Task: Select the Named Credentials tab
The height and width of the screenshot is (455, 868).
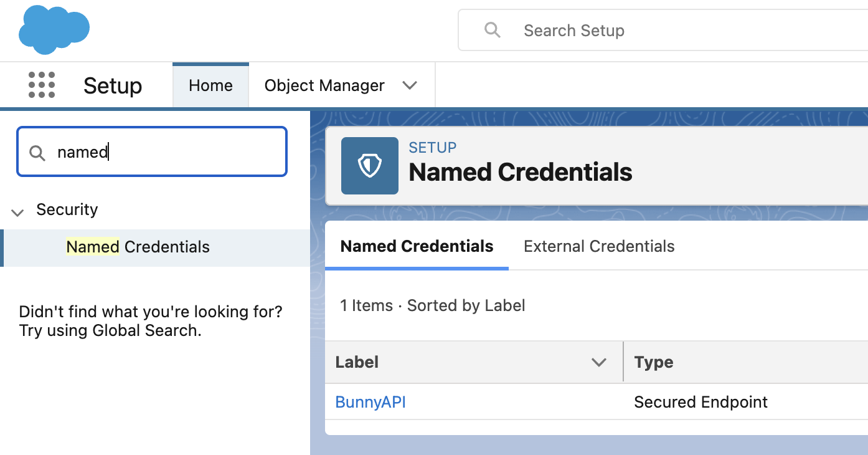Action: [x=417, y=246]
